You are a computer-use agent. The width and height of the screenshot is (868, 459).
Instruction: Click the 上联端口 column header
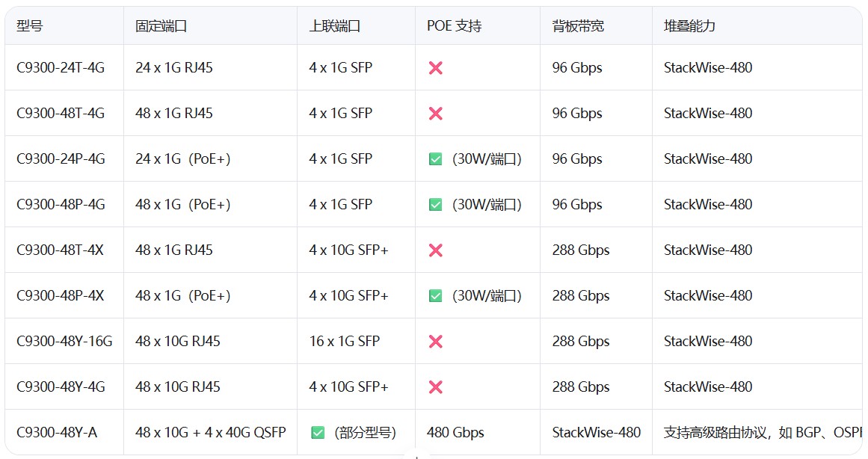coord(334,26)
